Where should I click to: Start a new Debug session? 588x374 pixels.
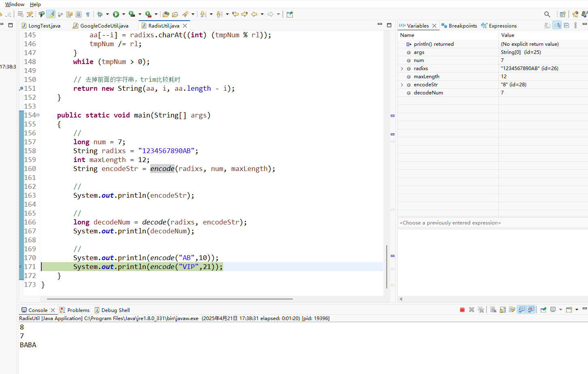click(99, 14)
